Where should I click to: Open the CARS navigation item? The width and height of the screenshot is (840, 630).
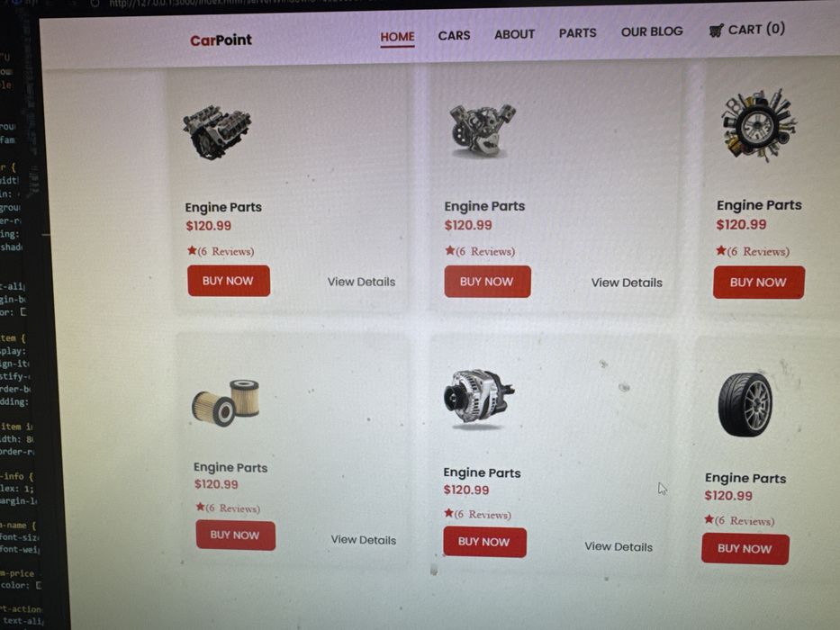[x=454, y=35]
